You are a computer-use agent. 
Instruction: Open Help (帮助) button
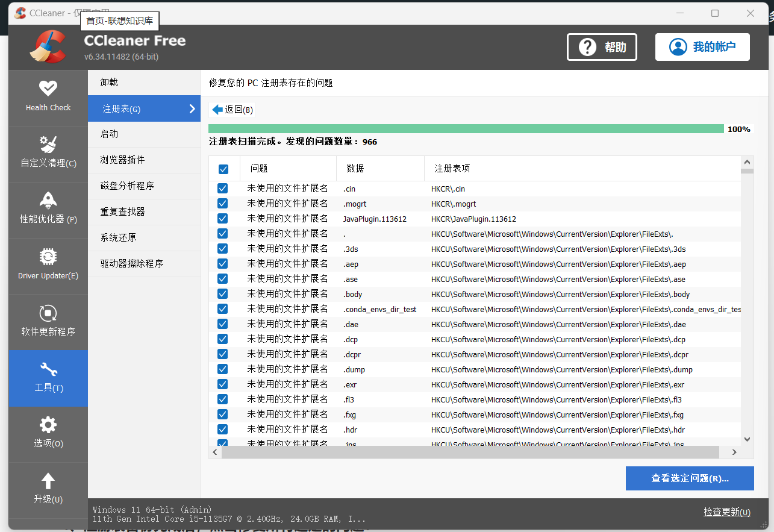click(x=602, y=47)
